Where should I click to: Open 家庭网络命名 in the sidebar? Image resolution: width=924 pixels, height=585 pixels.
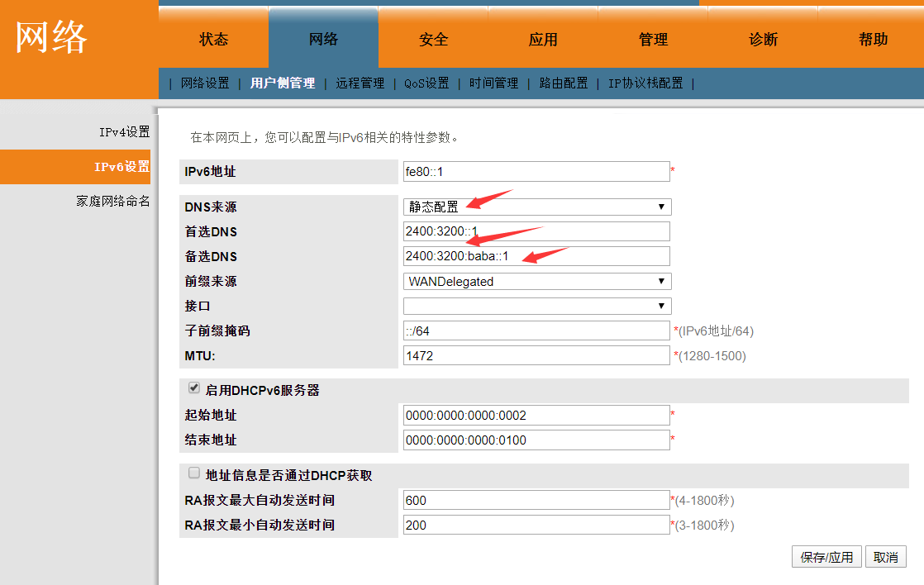(113, 202)
